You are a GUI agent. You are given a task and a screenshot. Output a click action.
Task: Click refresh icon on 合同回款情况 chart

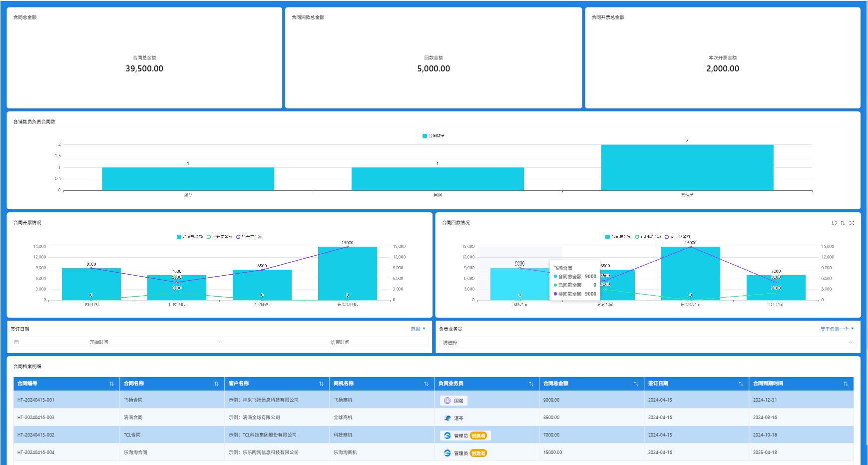pos(834,223)
